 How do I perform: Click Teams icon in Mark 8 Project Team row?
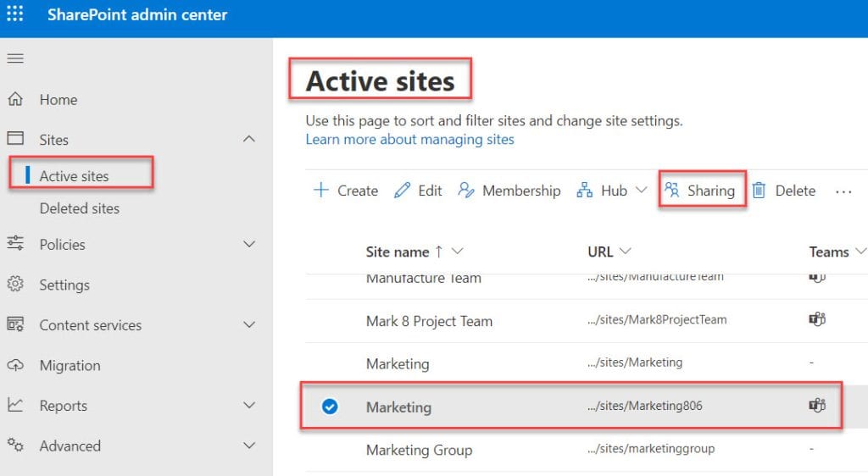click(x=817, y=319)
